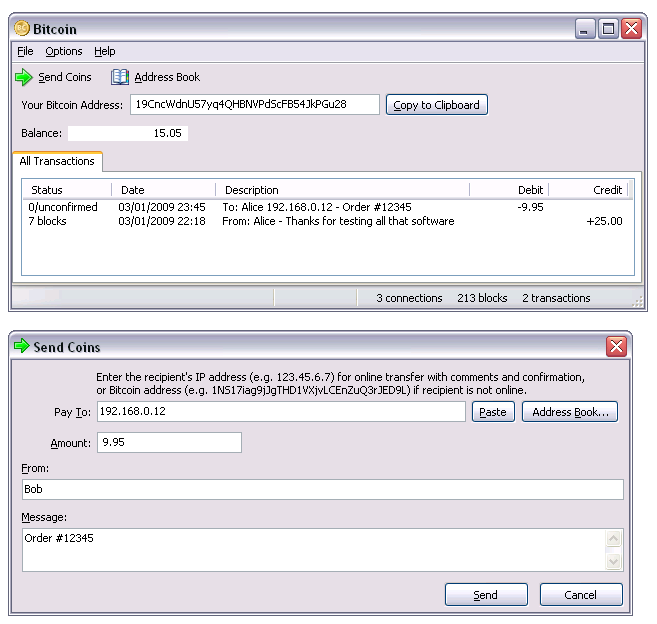Open the Help menu
This screenshot has height=624, width=657.
[104, 51]
